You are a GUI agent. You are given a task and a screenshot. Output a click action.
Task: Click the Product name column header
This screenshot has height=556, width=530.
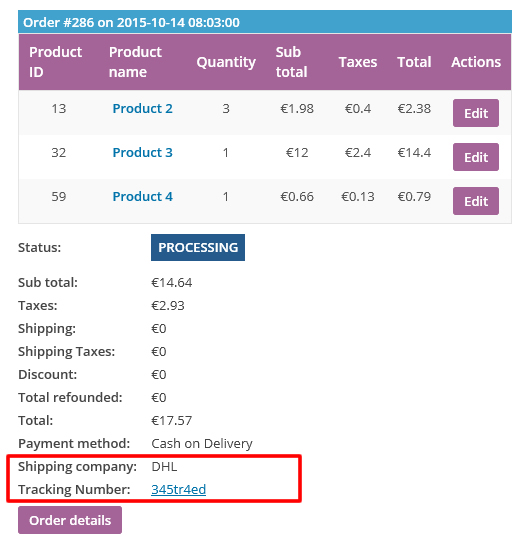coord(135,62)
